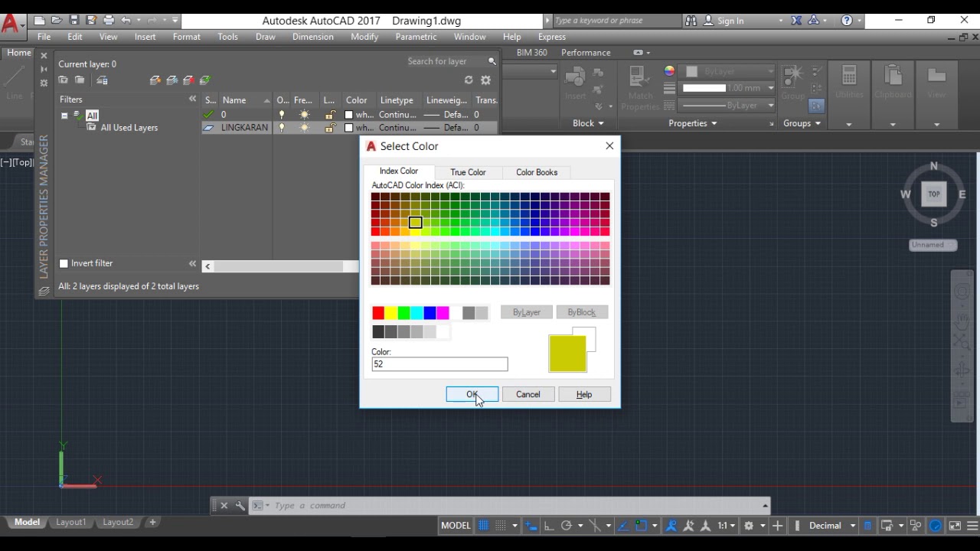Viewport: 980px width, 551px height.
Task: Pick the red standard color swatch
Action: (378, 312)
